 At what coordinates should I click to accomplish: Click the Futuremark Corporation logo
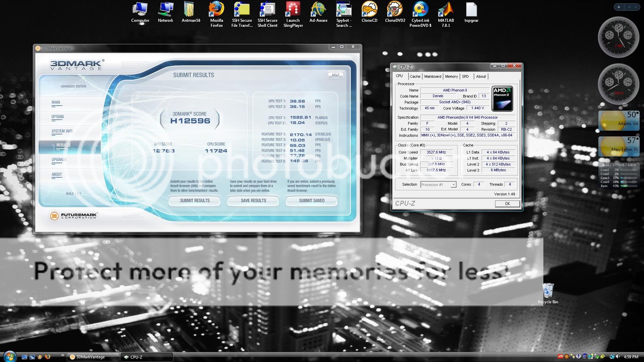tap(74, 216)
